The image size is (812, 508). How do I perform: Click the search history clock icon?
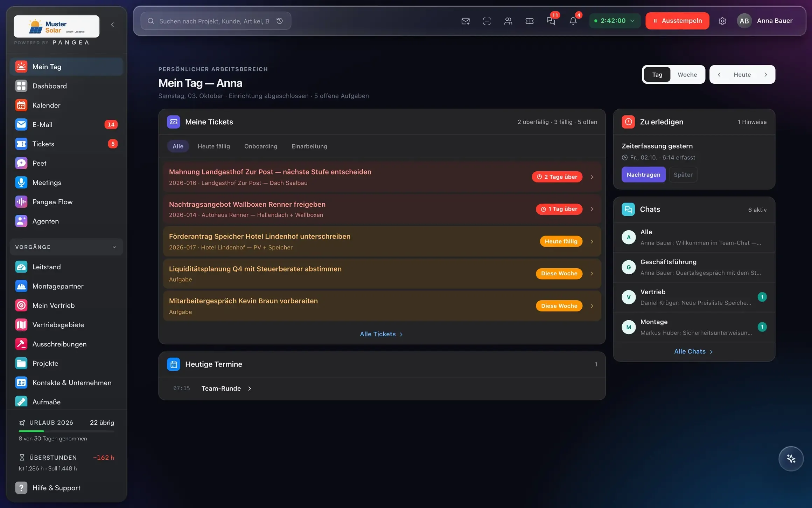click(280, 21)
